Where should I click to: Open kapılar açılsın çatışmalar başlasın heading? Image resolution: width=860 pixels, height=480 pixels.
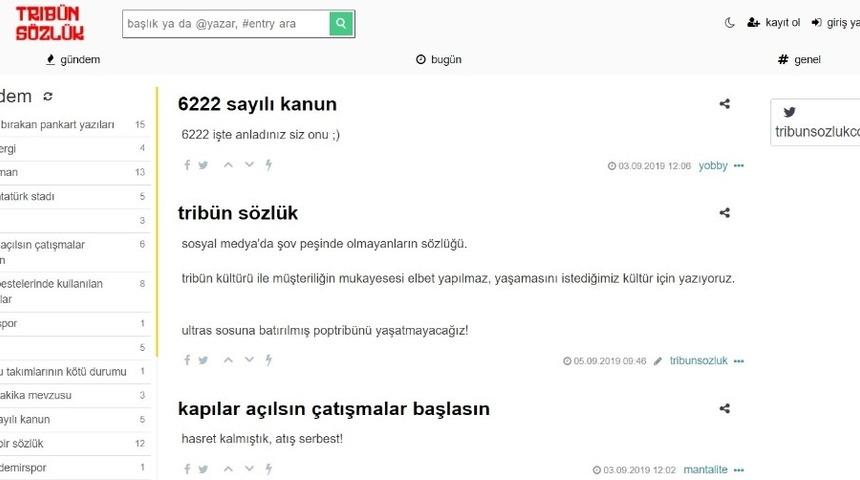click(333, 409)
